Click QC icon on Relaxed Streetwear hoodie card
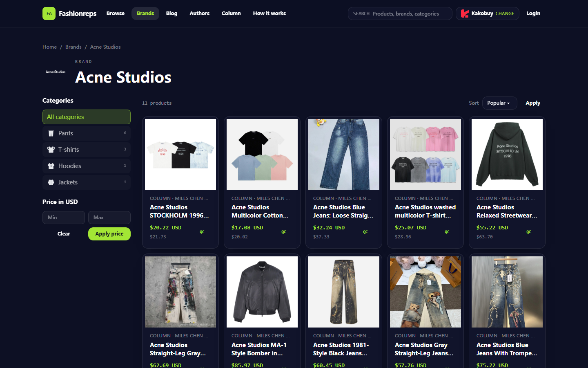Image resolution: width=588 pixels, height=368 pixels. (x=529, y=232)
